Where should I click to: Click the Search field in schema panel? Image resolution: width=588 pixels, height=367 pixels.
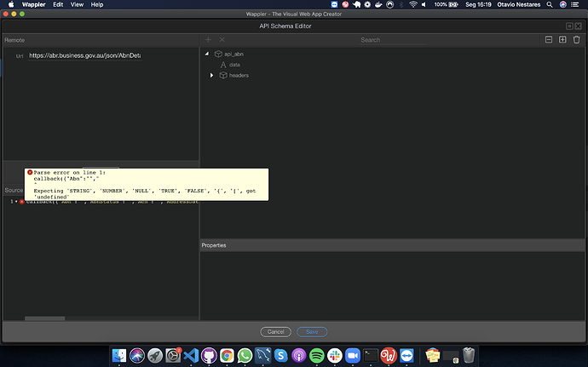coord(392,40)
